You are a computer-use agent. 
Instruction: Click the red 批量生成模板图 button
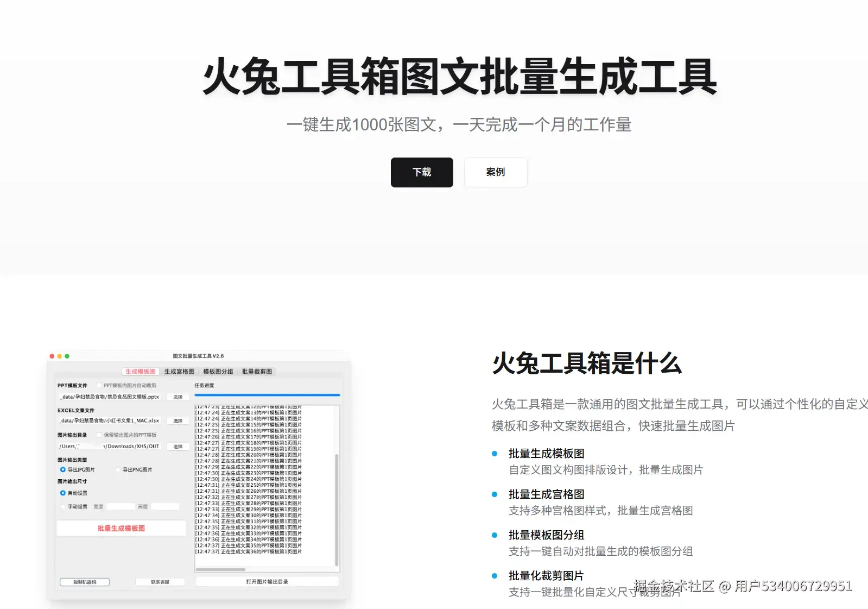click(x=121, y=528)
